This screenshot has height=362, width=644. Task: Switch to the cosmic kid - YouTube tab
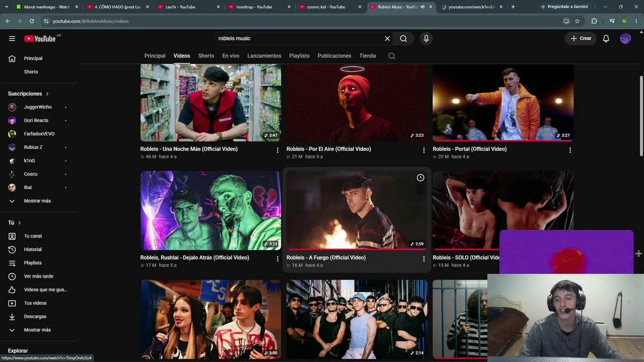coord(329,7)
